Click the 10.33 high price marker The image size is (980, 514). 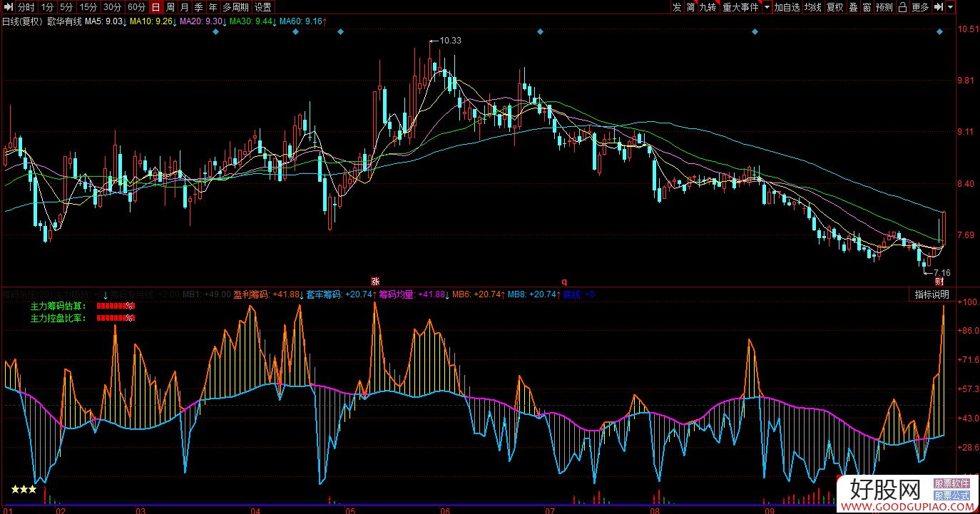click(x=450, y=41)
